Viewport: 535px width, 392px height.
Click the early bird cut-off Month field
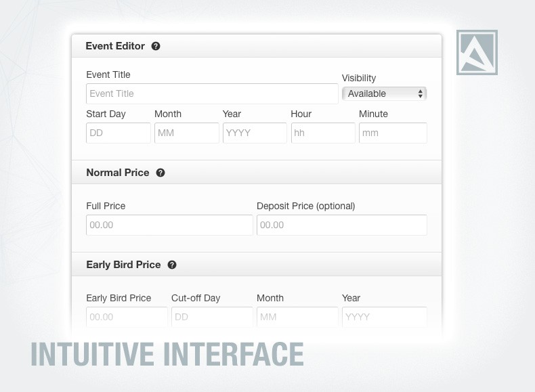(x=297, y=317)
